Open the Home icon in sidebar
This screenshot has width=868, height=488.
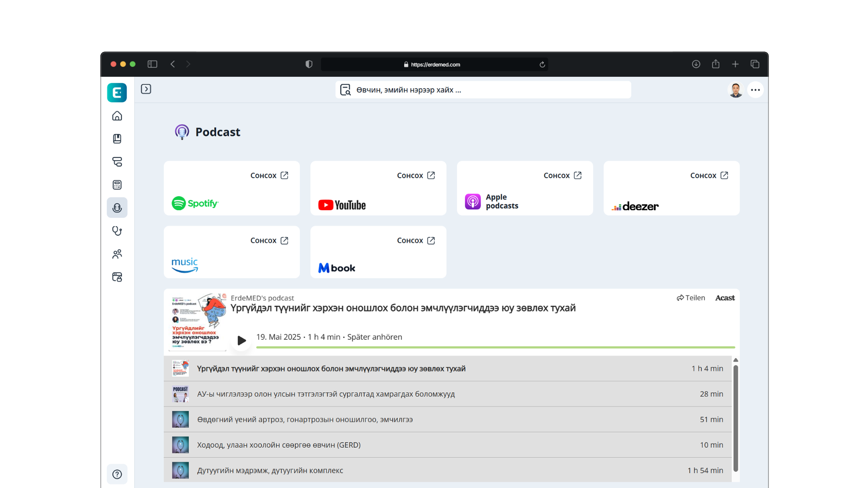click(x=117, y=116)
